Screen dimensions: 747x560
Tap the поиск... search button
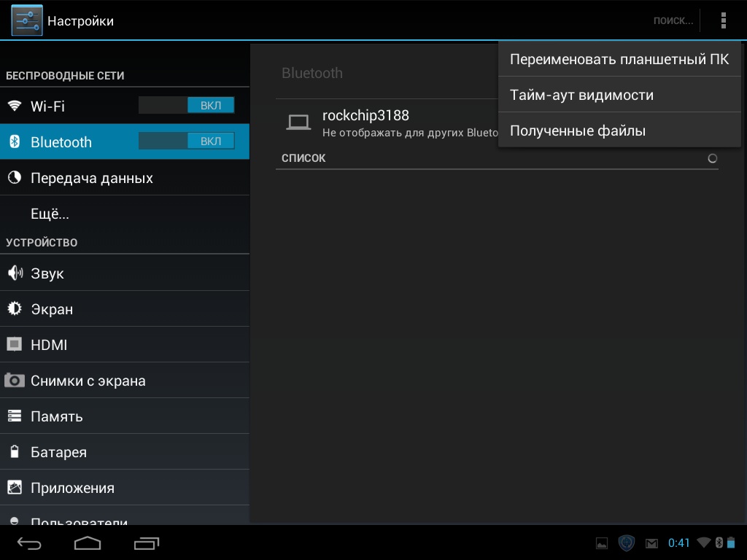point(673,20)
